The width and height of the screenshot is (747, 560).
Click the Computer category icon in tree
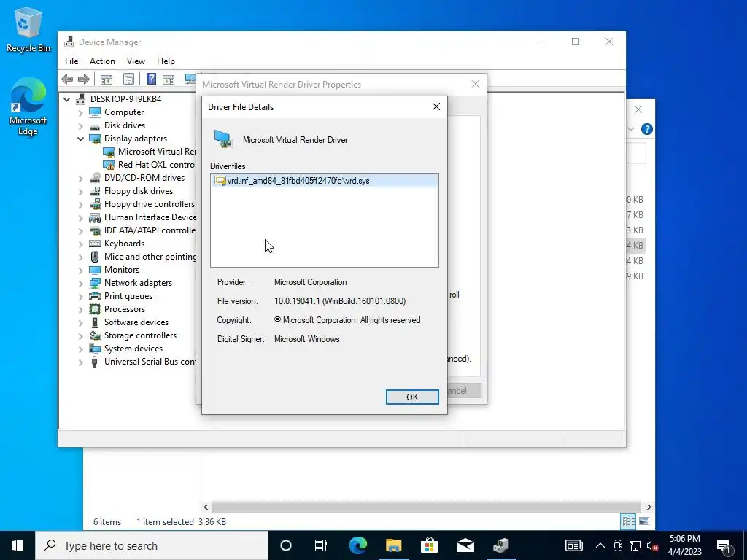[x=95, y=112]
